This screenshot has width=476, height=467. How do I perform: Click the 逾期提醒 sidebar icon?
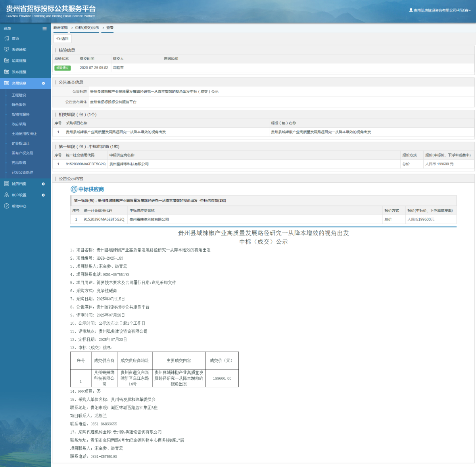6,61
